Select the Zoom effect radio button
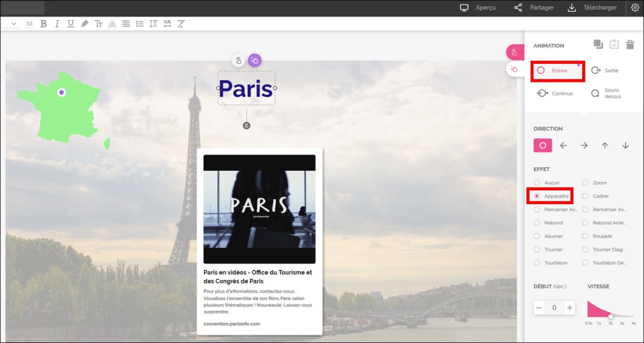The image size is (644, 343). pyautogui.click(x=585, y=183)
